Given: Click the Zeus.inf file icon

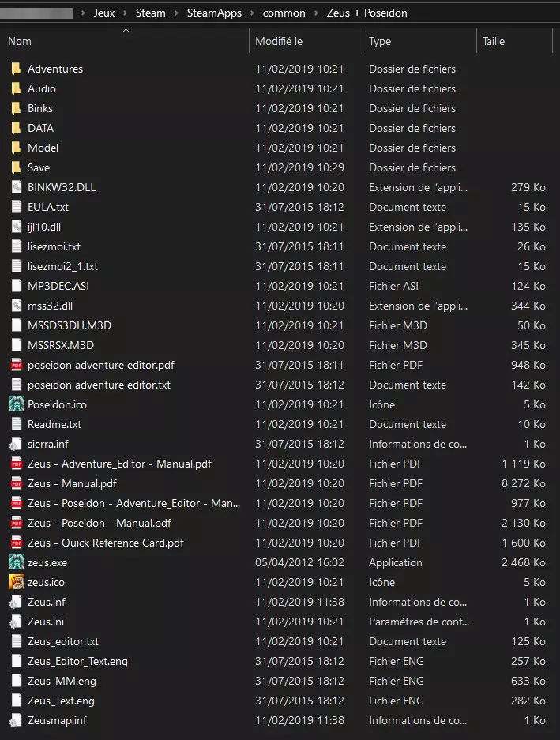Looking at the screenshot, I should [x=16, y=603].
